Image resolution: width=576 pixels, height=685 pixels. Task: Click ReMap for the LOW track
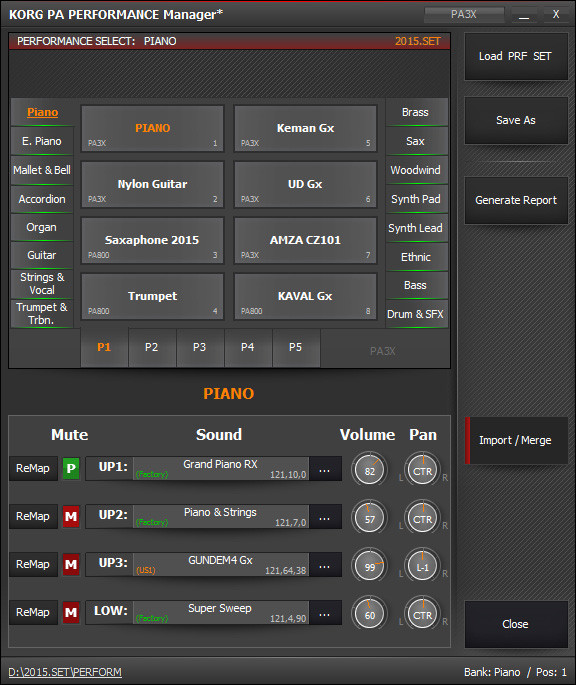coord(33,613)
